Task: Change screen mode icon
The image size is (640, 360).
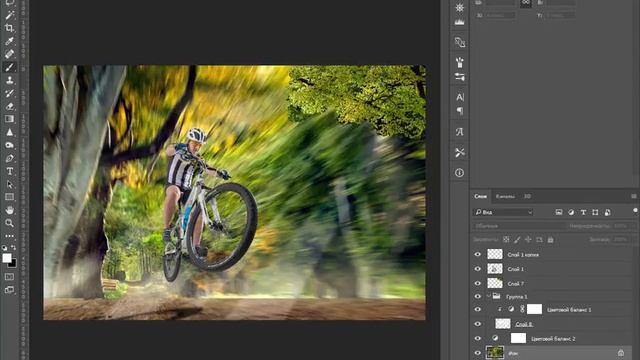Action: [9, 290]
